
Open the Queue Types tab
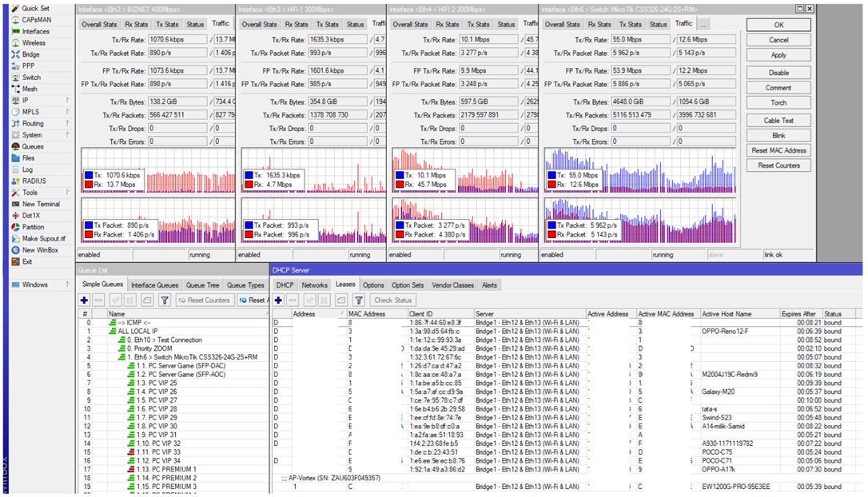tap(246, 285)
